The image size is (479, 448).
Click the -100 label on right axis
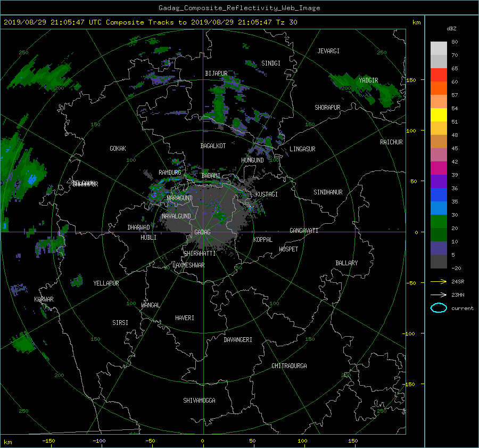408,333
